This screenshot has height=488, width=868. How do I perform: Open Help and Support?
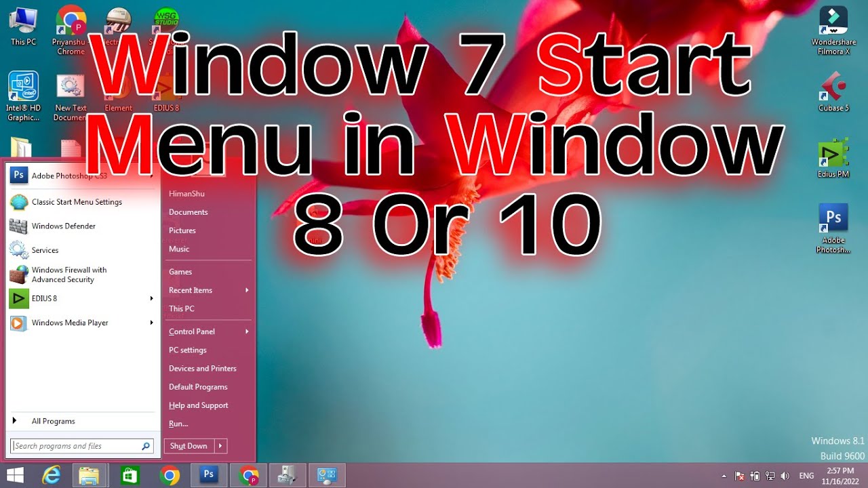pos(199,405)
